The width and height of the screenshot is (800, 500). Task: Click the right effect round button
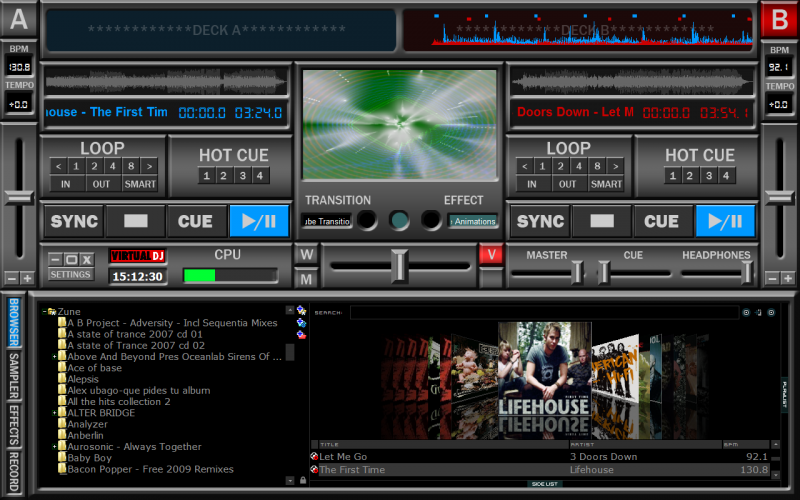point(431,220)
